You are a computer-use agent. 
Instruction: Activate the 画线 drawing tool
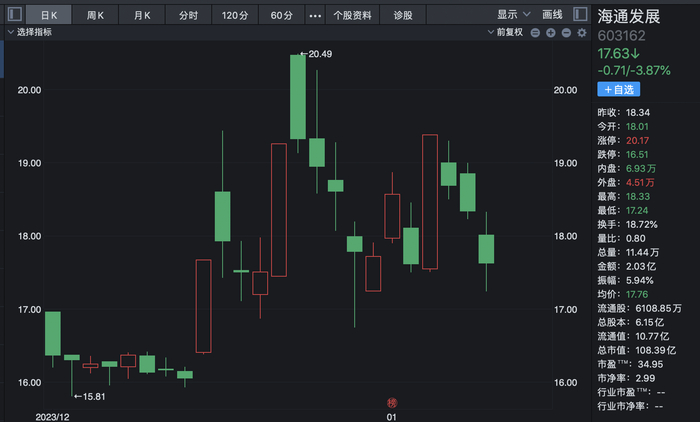[551, 15]
